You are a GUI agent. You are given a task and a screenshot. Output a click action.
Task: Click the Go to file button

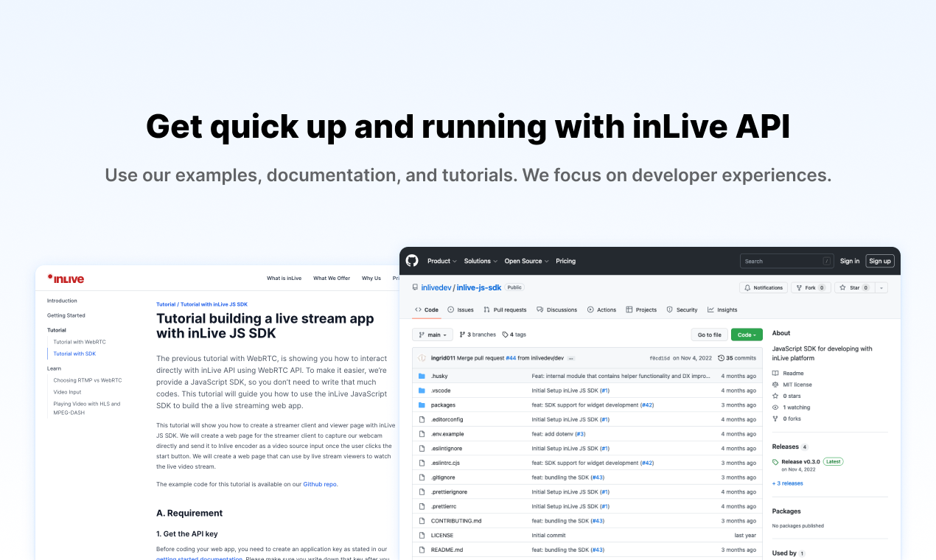tap(710, 335)
